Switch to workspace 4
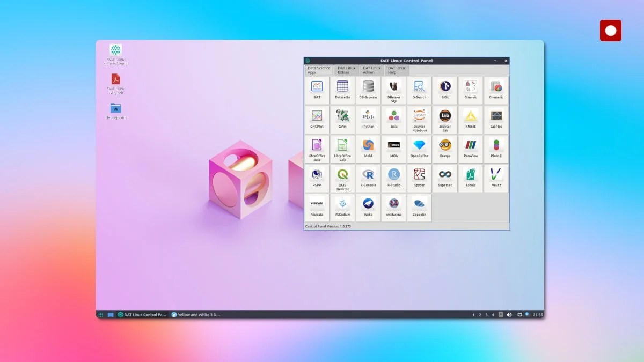This screenshot has width=644, height=362. coord(493,315)
